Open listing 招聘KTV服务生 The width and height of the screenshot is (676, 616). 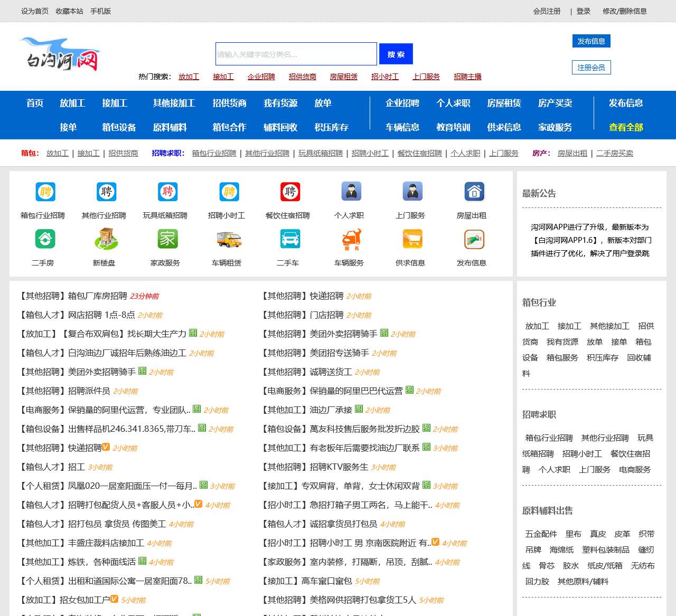pyautogui.click(x=339, y=467)
